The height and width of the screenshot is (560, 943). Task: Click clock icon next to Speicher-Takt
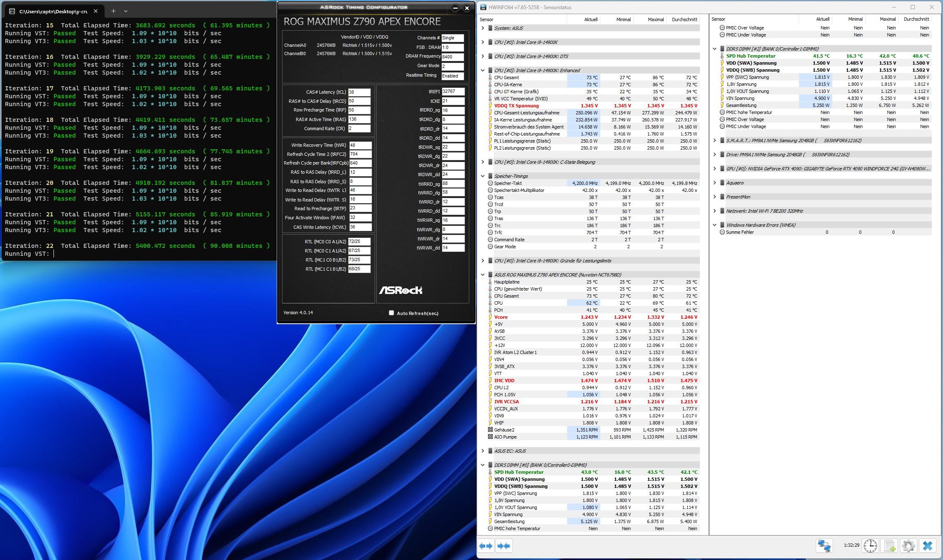coord(490,183)
